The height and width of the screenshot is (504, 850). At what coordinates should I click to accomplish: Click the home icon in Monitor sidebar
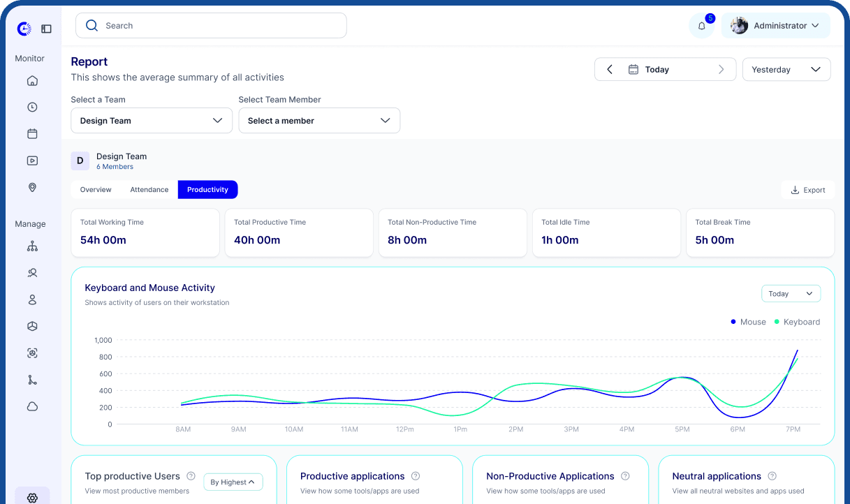tap(32, 81)
